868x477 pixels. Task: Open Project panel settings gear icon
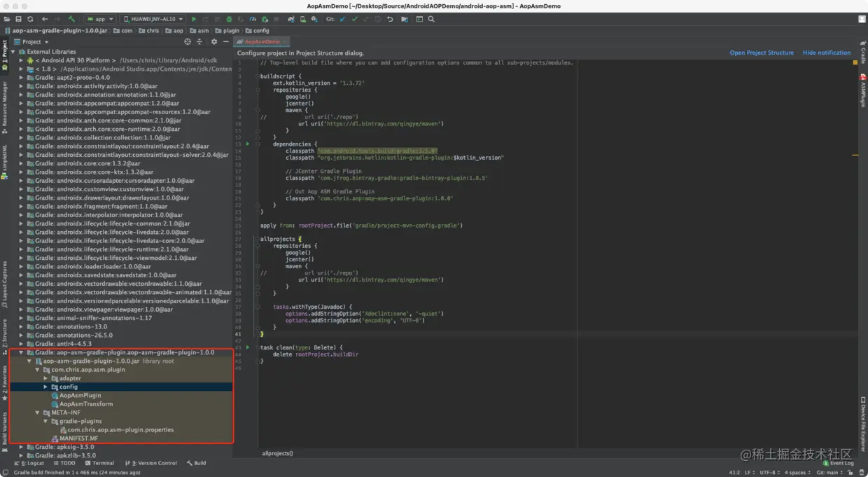point(214,41)
